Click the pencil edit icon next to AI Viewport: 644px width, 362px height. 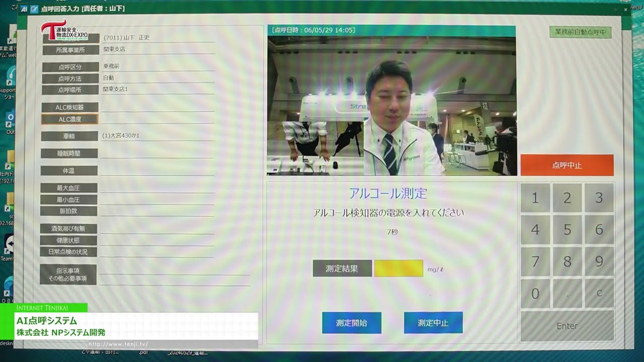pyautogui.click(x=34, y=9)
